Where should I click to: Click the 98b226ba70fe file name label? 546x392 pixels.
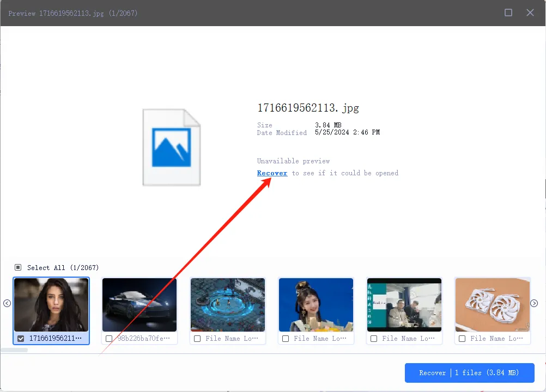point(143,339)
